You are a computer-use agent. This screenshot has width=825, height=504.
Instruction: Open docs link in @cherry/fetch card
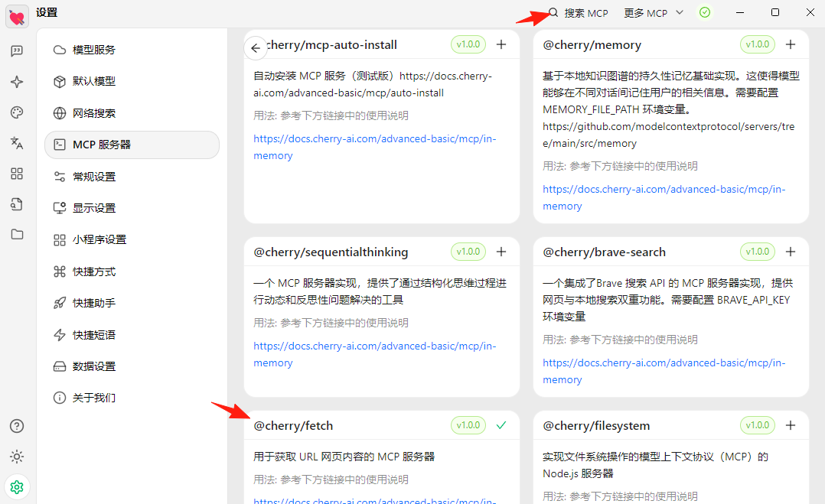coord(375,500)
